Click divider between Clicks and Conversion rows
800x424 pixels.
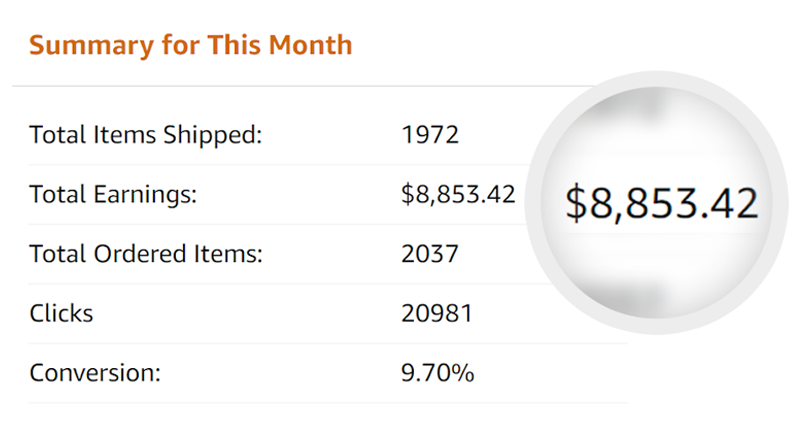click(328, 343)
